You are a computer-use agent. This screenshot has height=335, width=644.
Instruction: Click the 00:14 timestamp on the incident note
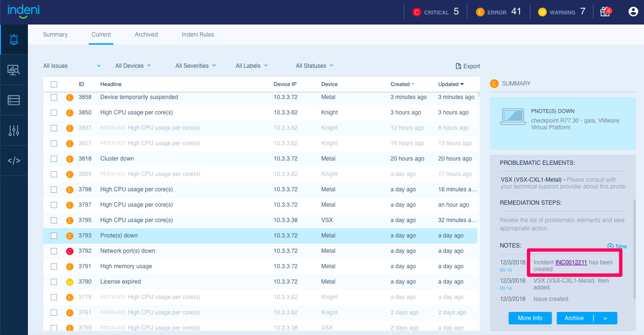pyautogui.click(x=506, y=270)
